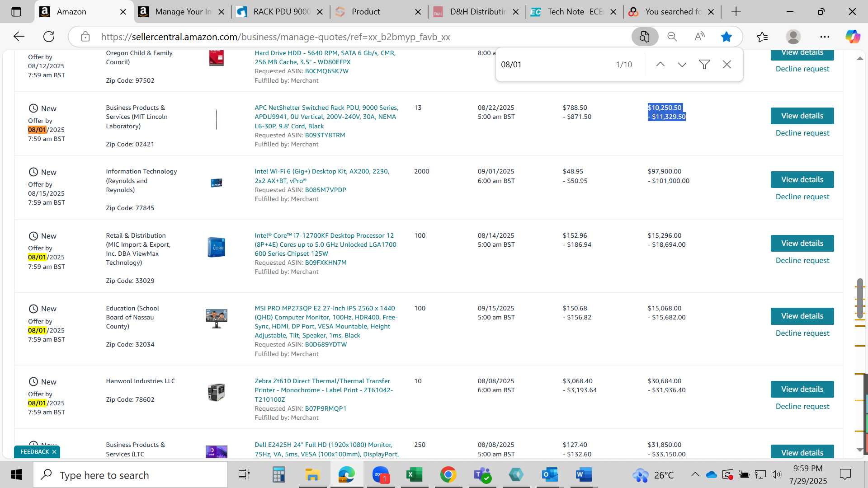Open find filter options
This screenshot has width=868, height=488.
[704, 65]
